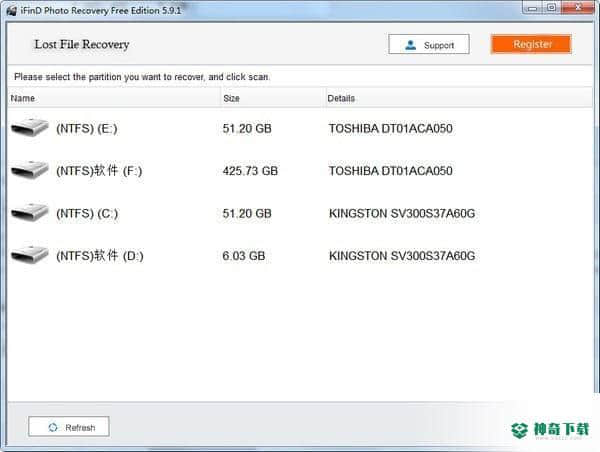Screen dimensions: 600x452
Task: Click KINGSTON SV300S37A60G details in C: row
Action: coord(402,213)
